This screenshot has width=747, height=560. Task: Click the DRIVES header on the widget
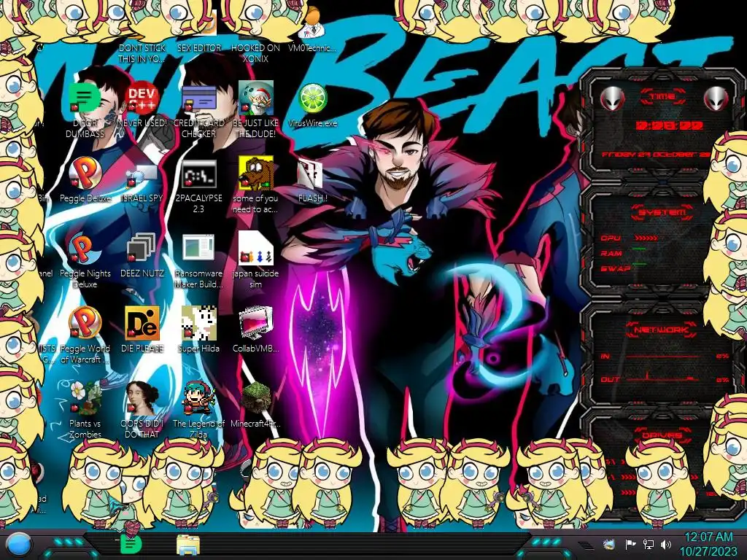(662, 435)
